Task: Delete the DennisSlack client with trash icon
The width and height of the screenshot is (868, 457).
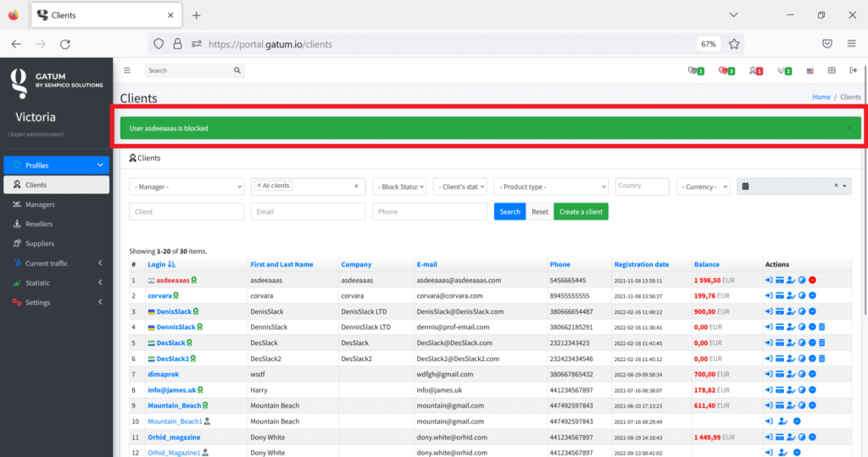Action: coord(822,327)
